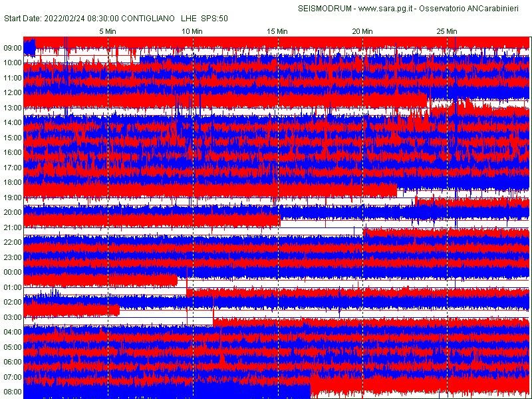Click the 08:00 hour label
Viewport: 532px width, 399px height.
pos(12,392)
